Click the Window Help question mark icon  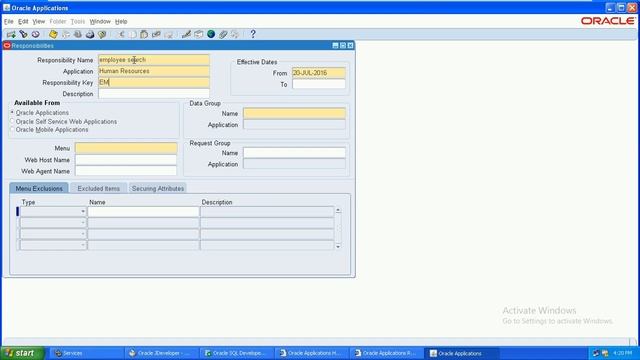tap(253, 34)
